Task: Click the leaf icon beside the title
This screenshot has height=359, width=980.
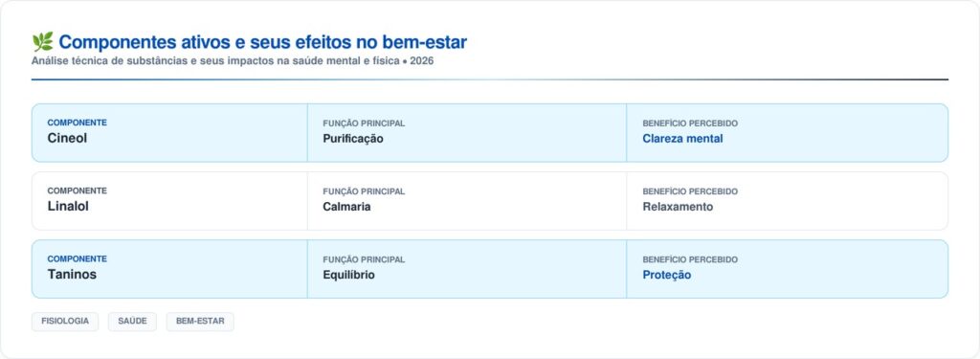Action: [x=42, y=42]
